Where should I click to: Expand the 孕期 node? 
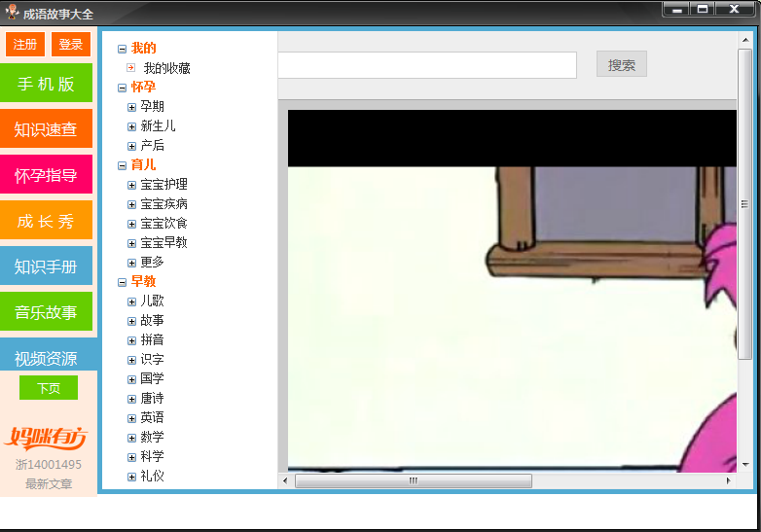[131, 107]
